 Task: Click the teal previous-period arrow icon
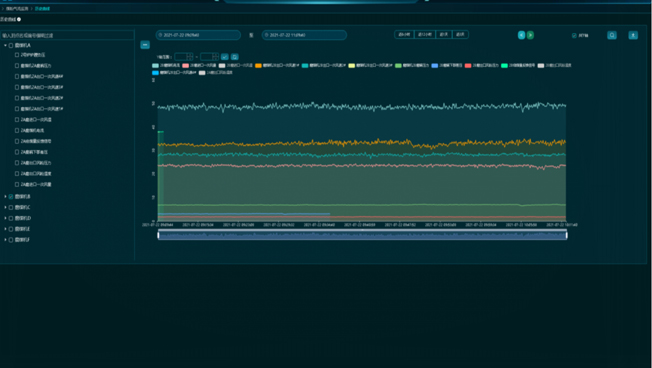(521, 35)
